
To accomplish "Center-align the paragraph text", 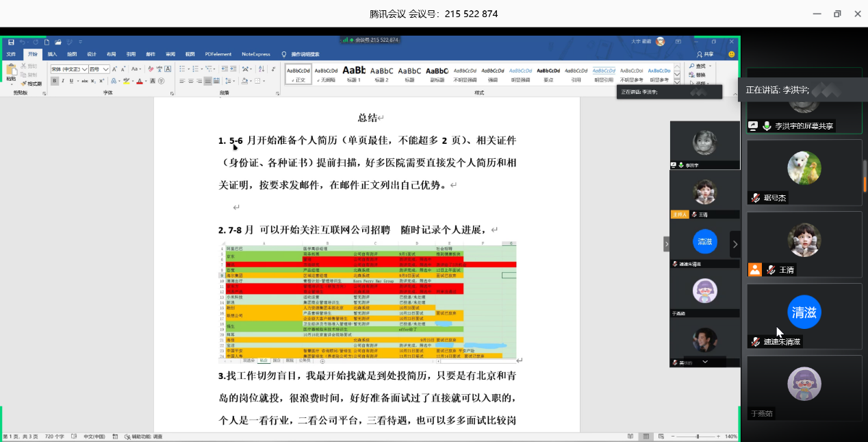I will coord(190,81).
